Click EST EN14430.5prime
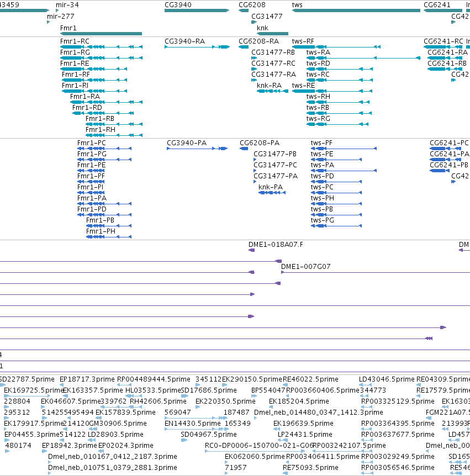470x476 pixels. (193, 423)
